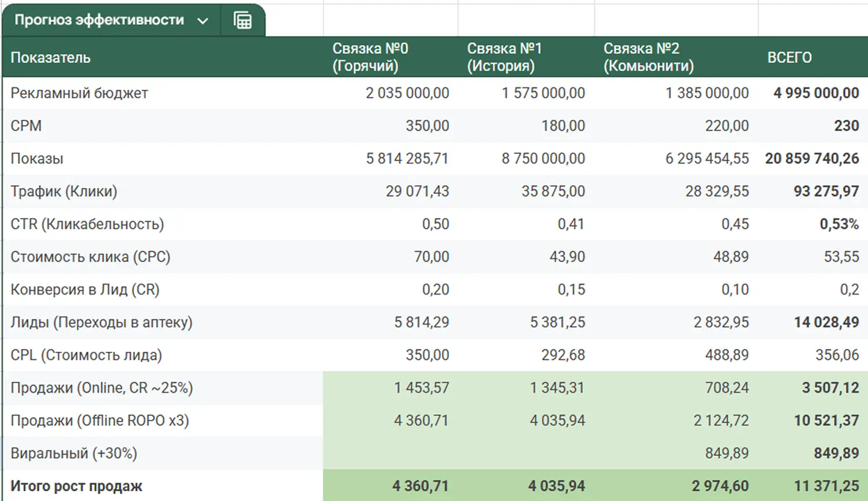The width and height of the screenshot is (868, 501).
Task: Select the CTR total cell 0,53%
Action: pos(838,224)
